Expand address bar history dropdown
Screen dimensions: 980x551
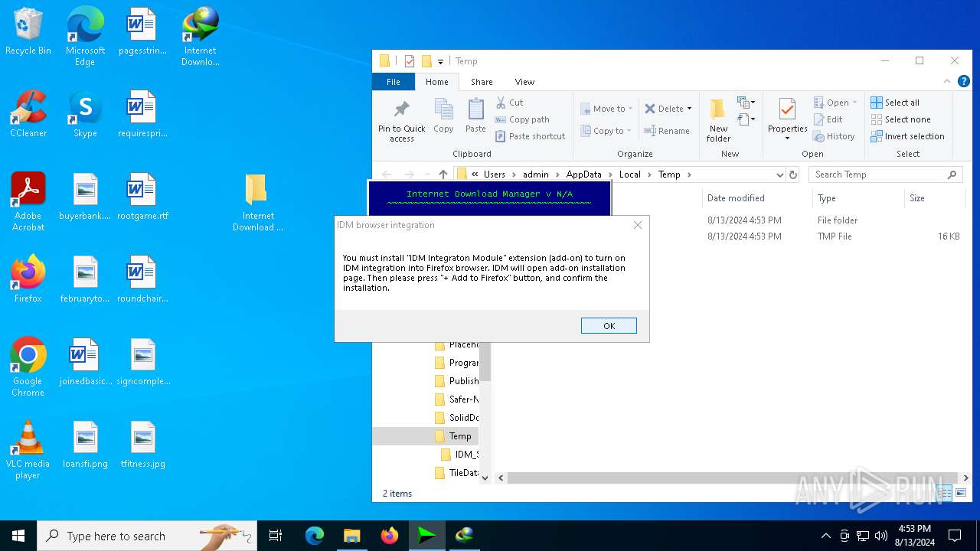[x=779, y=174]
